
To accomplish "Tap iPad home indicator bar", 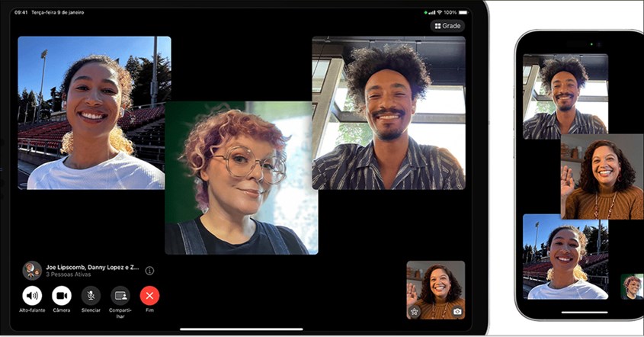I will (x=242, y=329).
